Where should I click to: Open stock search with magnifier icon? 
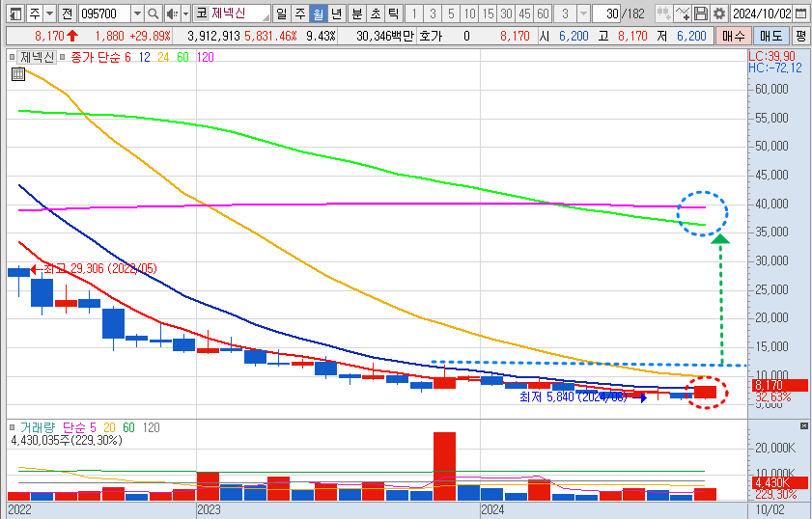tap(154, 14)
